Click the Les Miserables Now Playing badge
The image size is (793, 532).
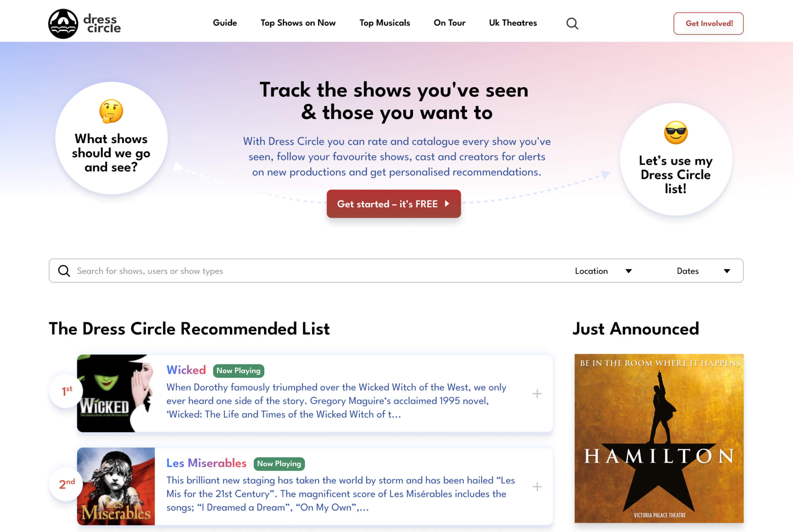click(279, 464)
